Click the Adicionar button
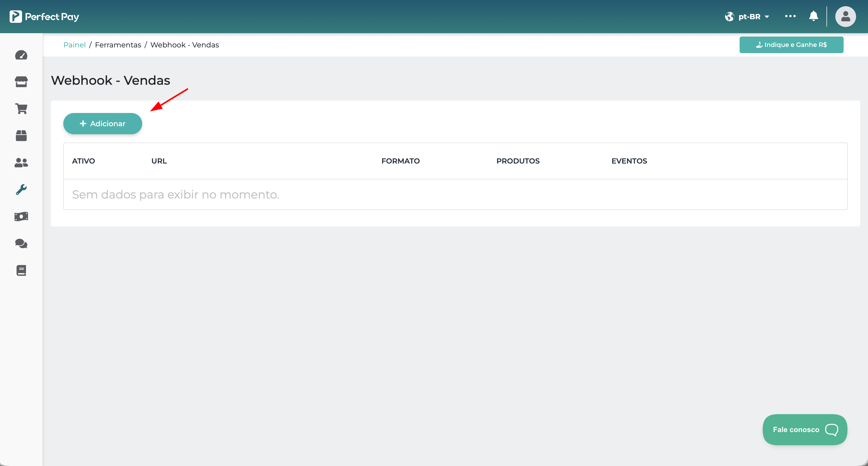868x466 pixels. tap(102, 124)
